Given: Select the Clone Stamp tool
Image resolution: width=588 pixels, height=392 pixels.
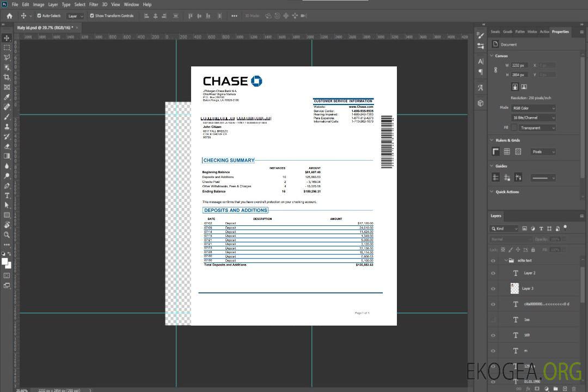Looking at the screenshot, I should tap(7, 126).
